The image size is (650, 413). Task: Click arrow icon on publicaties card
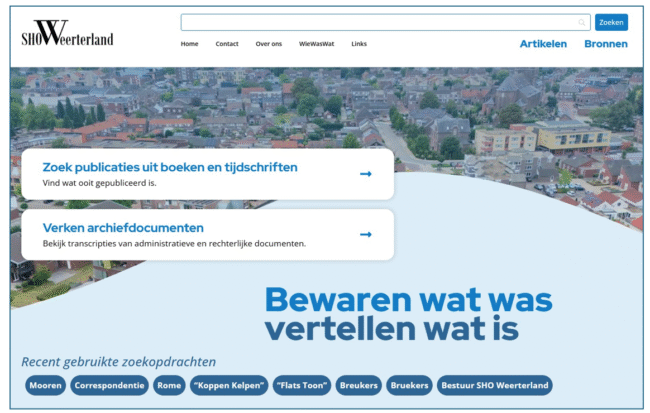point(365,174)
